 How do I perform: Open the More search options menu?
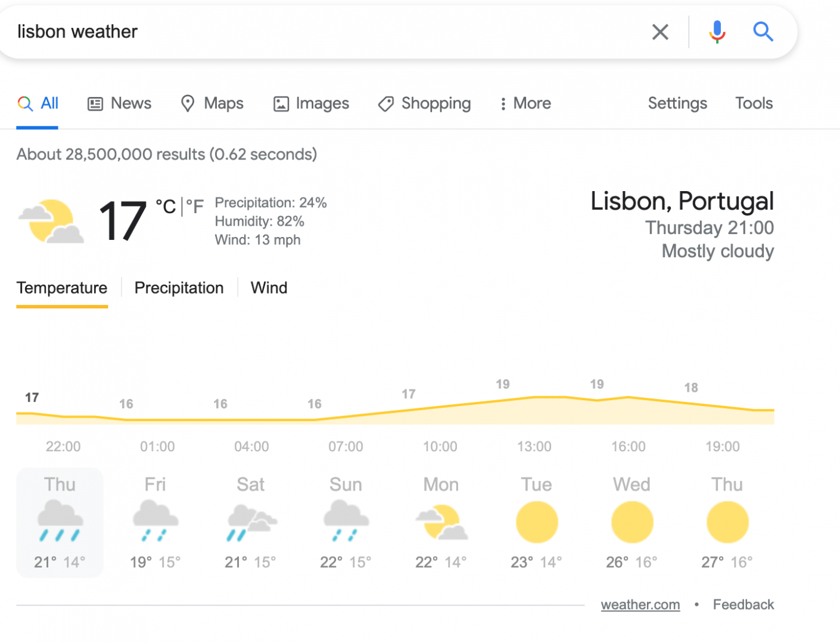525,104
